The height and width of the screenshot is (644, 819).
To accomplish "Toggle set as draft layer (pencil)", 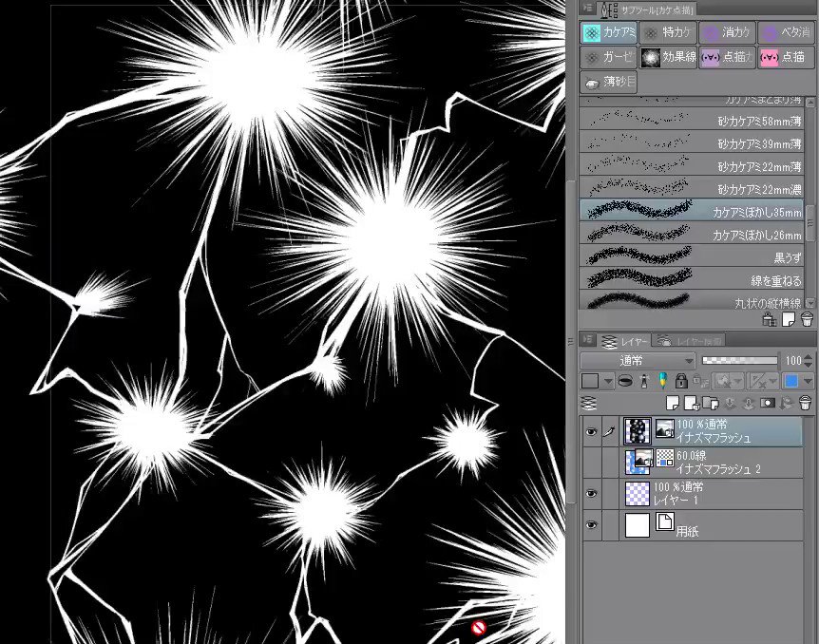I will click(662, 381).
